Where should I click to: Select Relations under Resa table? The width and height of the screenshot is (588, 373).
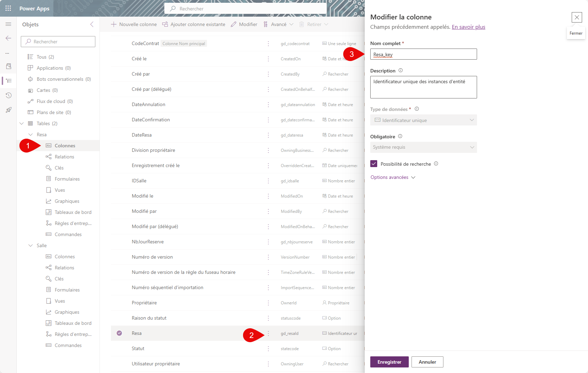[x=64, y=157]
